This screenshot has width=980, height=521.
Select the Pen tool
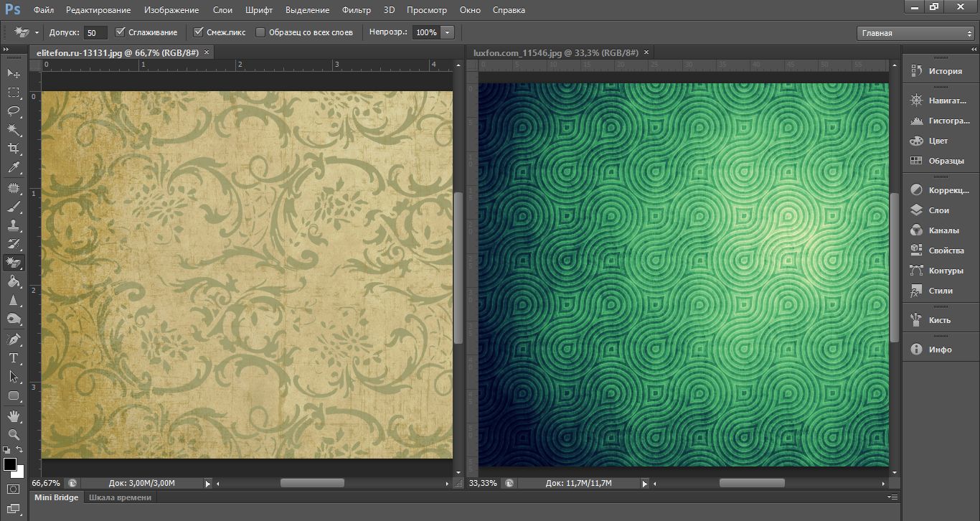coord(14,339)
